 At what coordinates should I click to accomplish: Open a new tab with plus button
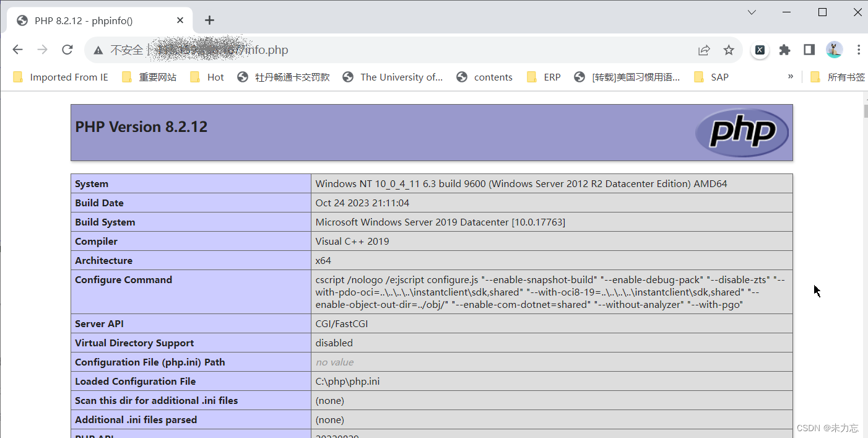[209, 20]
